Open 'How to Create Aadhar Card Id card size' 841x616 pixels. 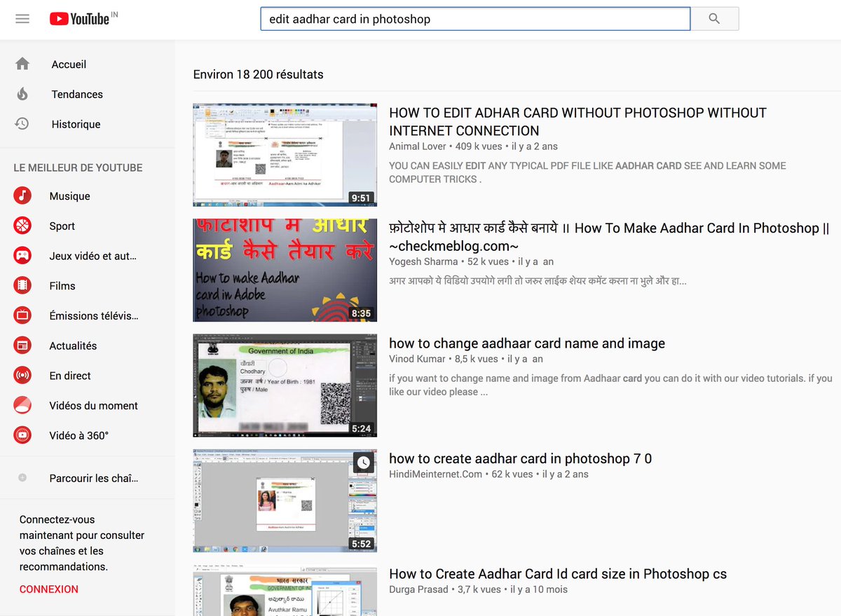pyautogui.click(x=558, y=574)
